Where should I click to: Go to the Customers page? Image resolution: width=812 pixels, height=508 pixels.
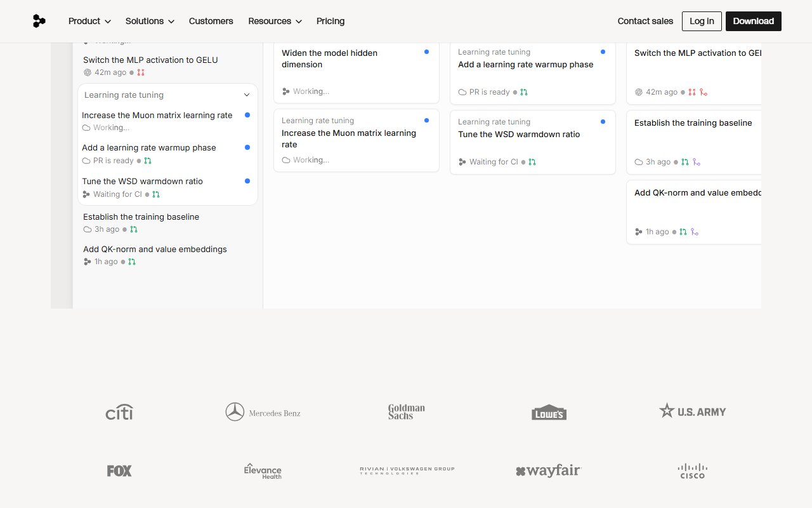pyautogui.click(x=211, y=21)
